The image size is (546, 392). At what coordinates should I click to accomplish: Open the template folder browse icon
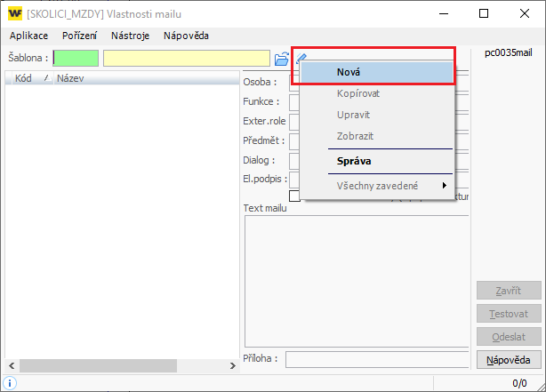coord(282,59)
